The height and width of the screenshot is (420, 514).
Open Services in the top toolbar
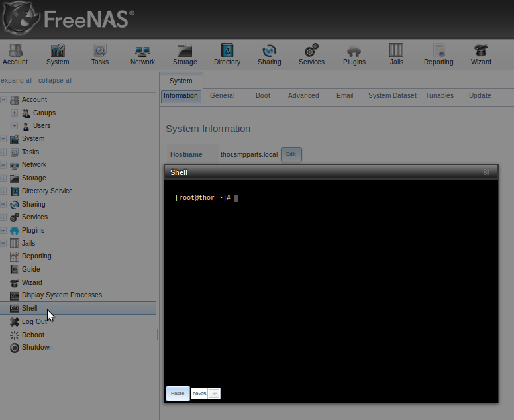coord(311,55)
